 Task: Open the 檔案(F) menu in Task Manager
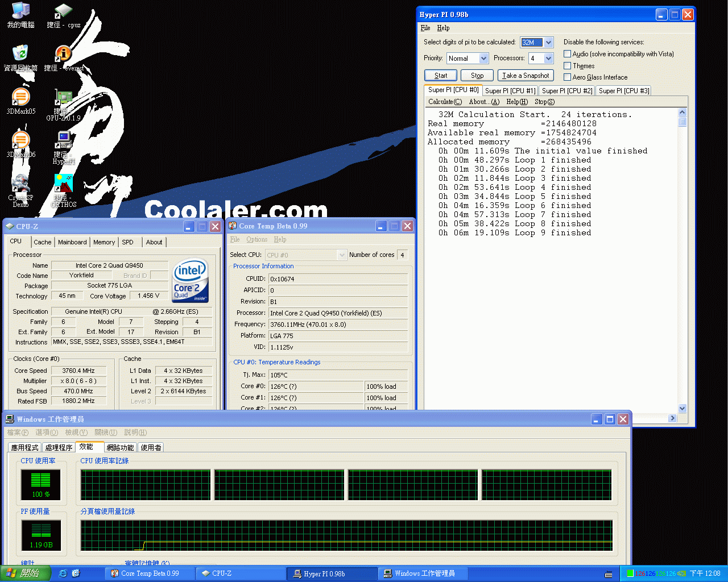pos(18,433)
